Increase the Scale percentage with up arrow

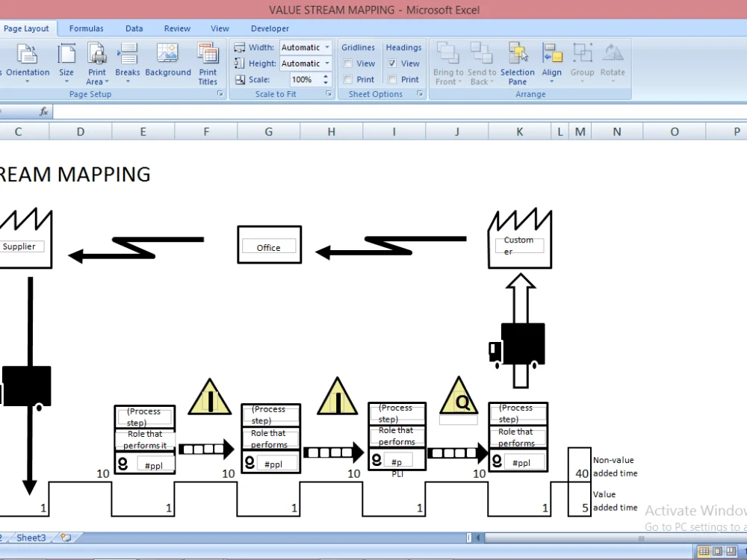[326, 76]
